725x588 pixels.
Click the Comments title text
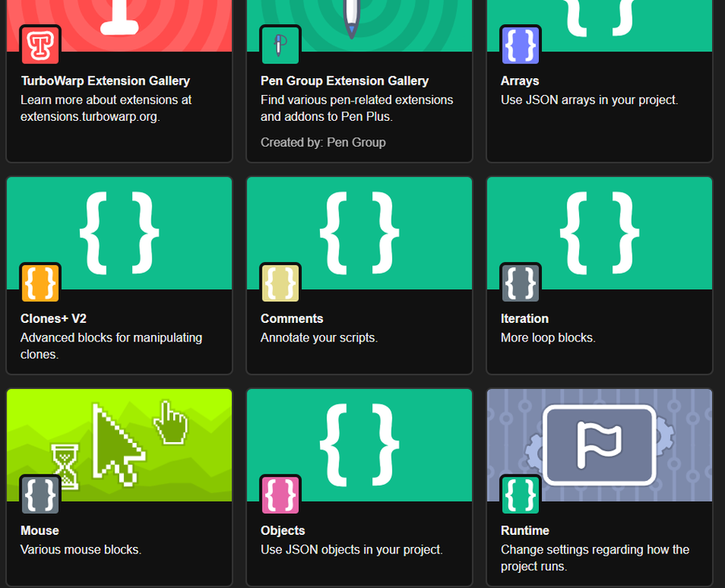point(292,318)
